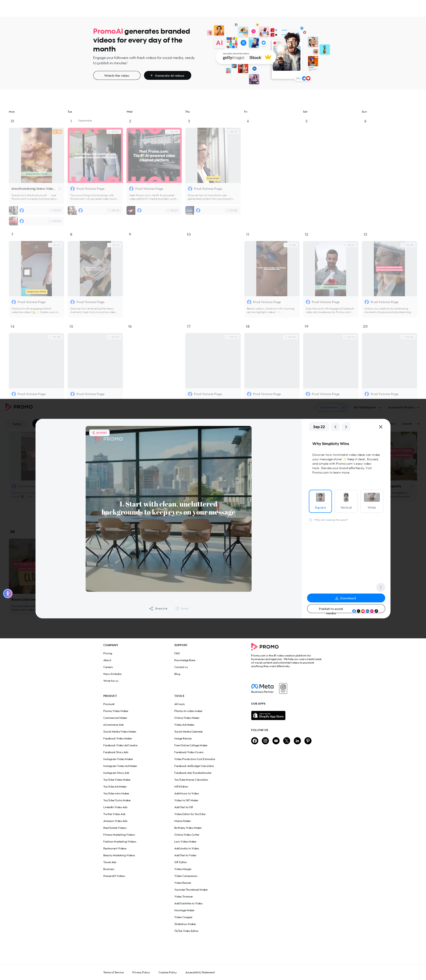Click the info icon beside Why am I seeing this post
Image resolution: width=426 pixels, height=980 pixels.
tap(311, 520)
